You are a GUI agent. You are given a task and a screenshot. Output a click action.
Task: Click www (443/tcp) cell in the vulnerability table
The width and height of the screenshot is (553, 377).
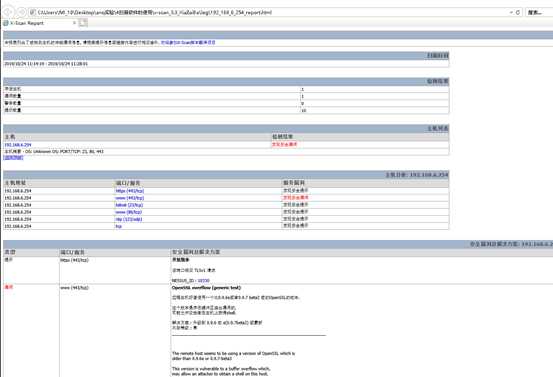point(74,288)
